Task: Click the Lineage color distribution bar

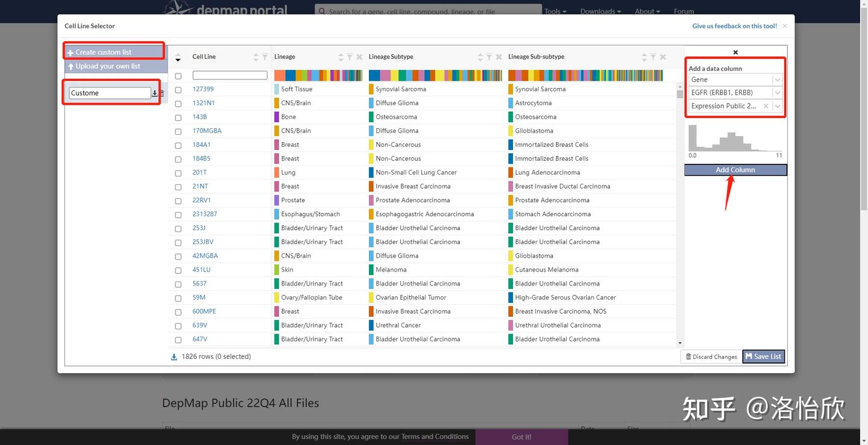Action: point(318,75)
